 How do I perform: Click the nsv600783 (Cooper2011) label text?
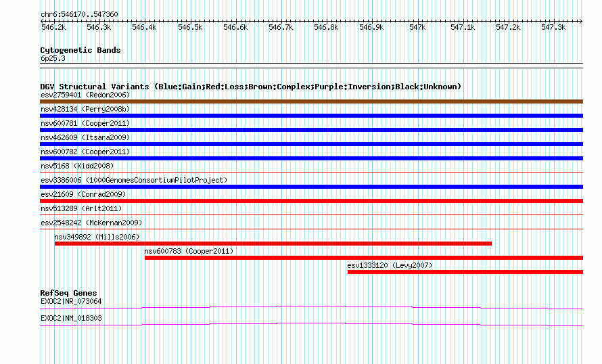point(189,251)
